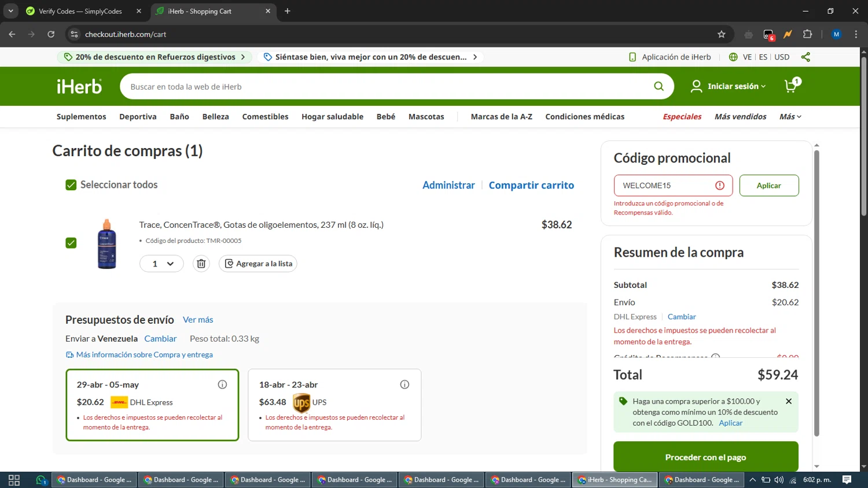
Task: Click Cambiar next to DHL Express summary
Action: pyautogui.click(x=682, y=317)
